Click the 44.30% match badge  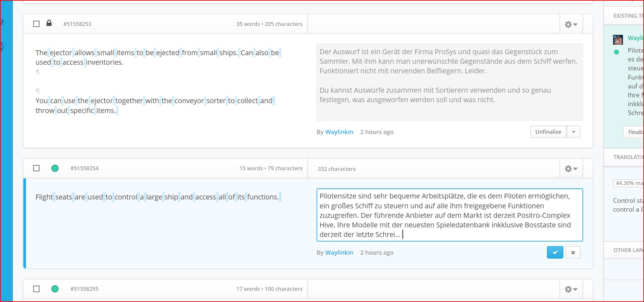pos(629,183)
